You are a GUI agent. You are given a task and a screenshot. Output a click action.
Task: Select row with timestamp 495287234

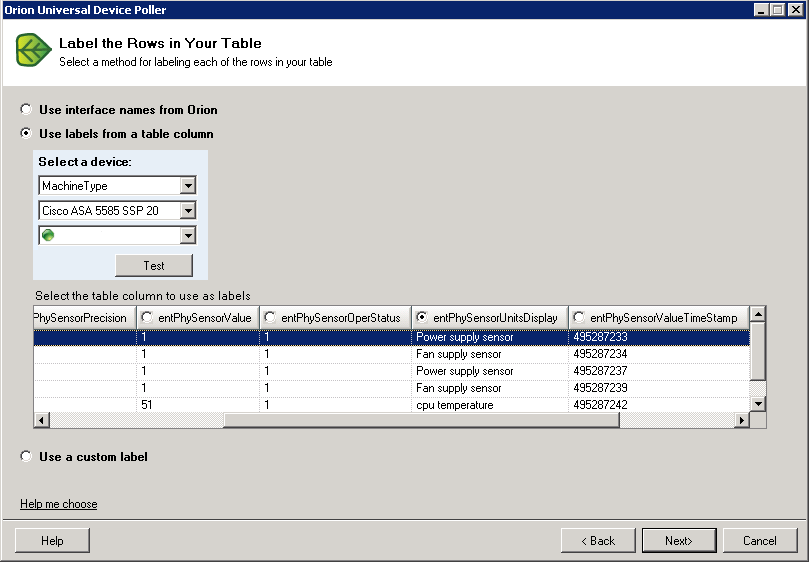392,354
